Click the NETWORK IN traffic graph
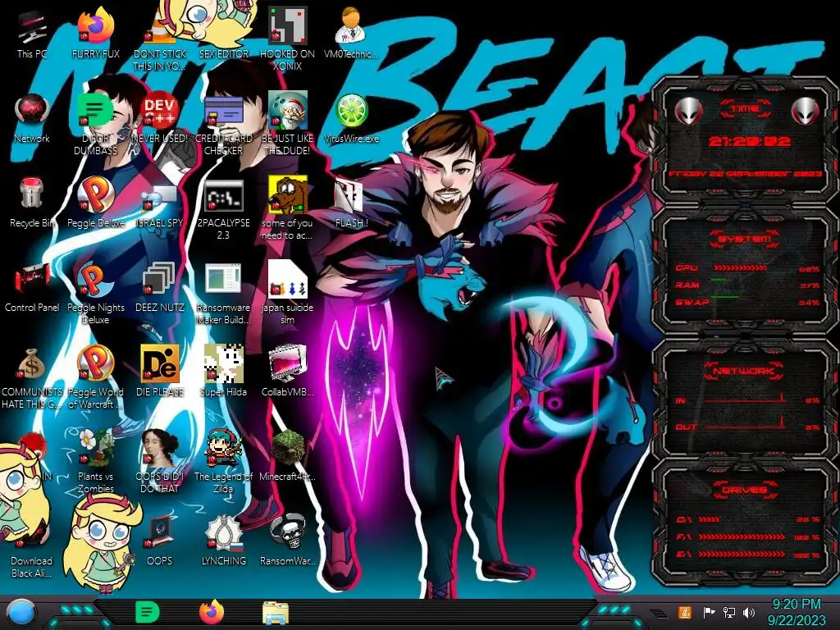 point(746,399)
